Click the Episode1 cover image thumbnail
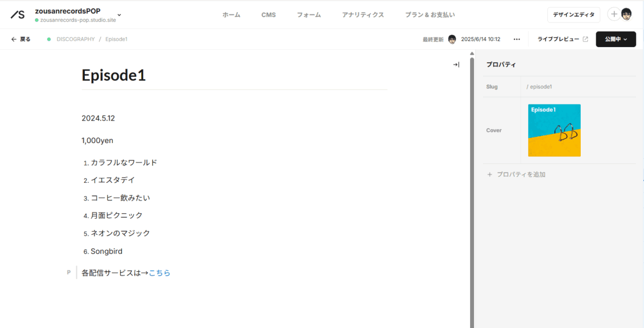Viewport: 644px width, 328px height. (554, 130)
